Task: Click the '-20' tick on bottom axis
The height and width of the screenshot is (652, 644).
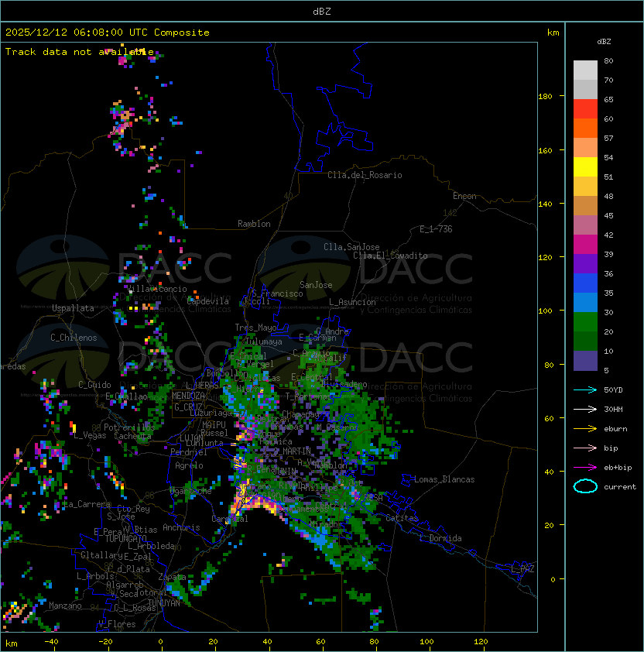Action: 104,642
